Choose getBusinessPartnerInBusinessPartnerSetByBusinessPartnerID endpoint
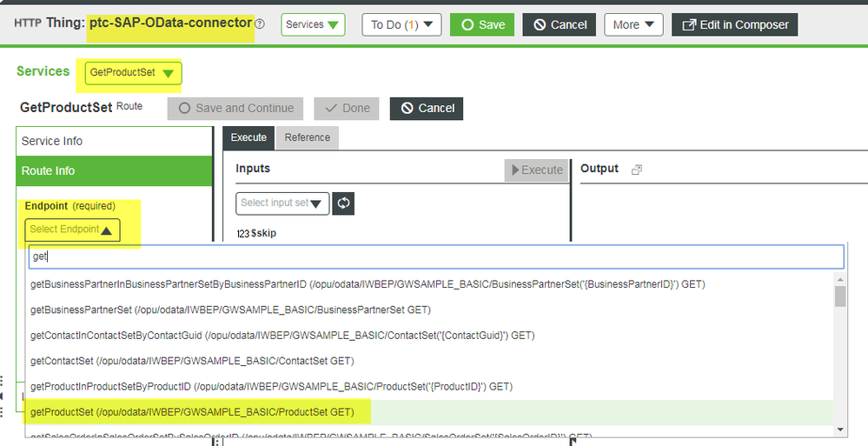 (429, 285)
